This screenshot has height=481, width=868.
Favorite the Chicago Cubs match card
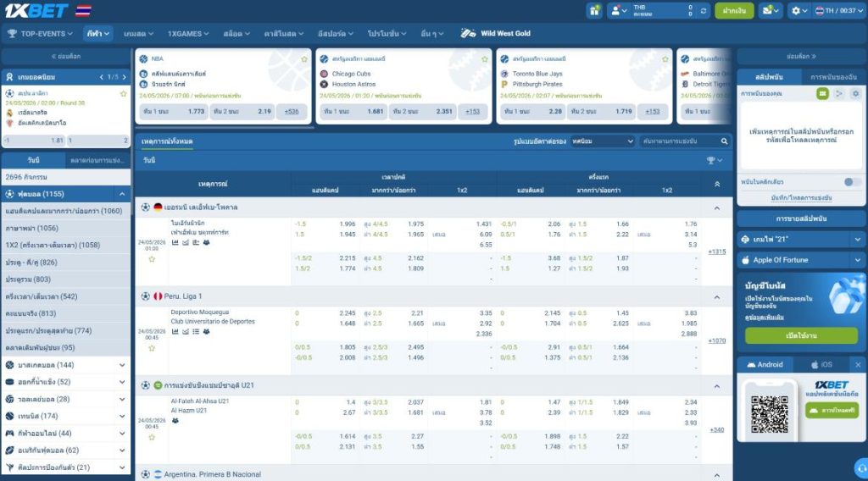tap(484, 59)
